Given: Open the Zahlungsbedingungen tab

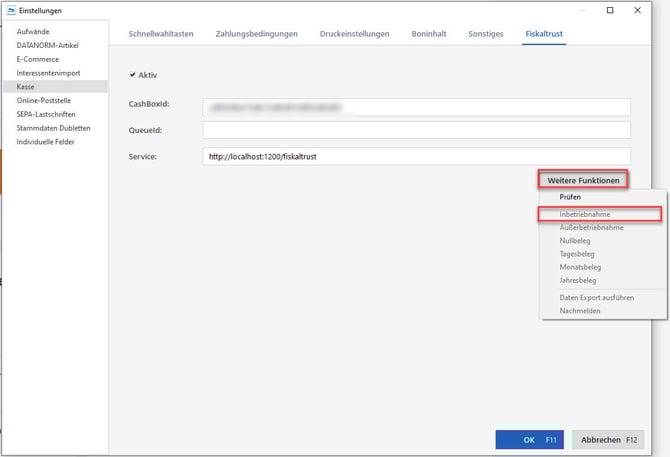Looking at the screenshot, I should (256, 34).
